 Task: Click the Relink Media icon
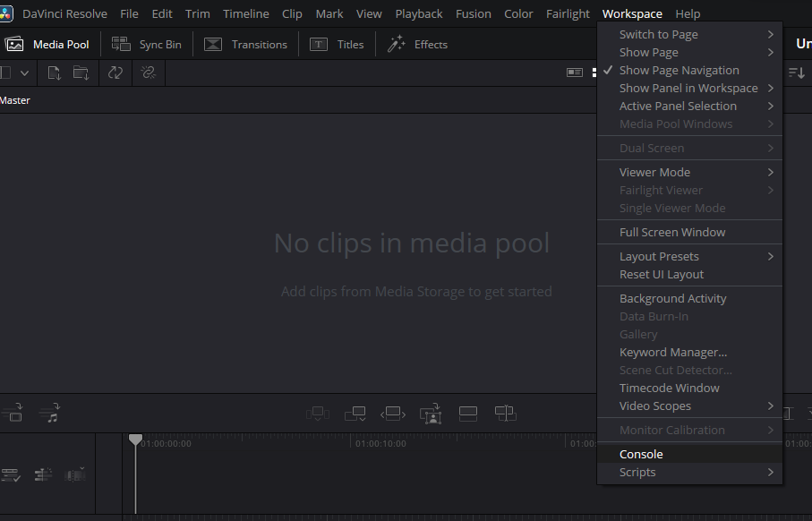click(x=149, y=73)
